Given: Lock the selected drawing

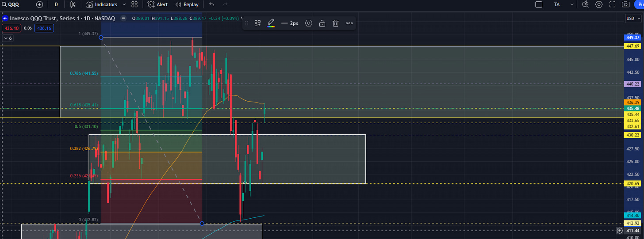Looking at the screenshot, I should tap(322, 23).
